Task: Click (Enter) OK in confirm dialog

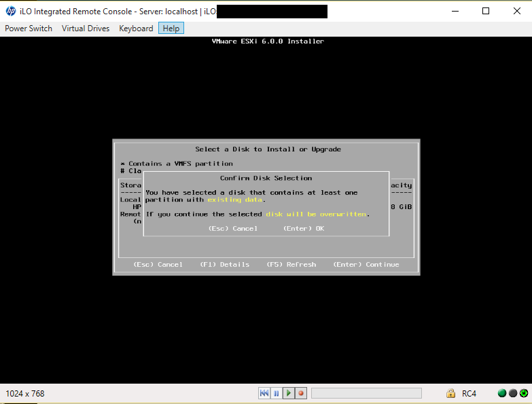Action: click(304, 228)
